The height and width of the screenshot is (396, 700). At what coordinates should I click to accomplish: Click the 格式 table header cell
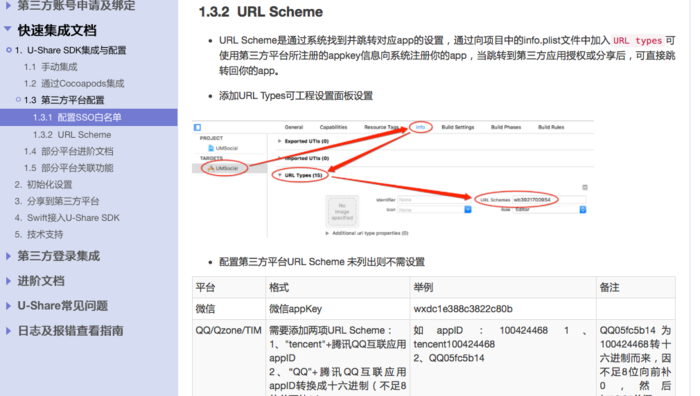tap(338, 288)
